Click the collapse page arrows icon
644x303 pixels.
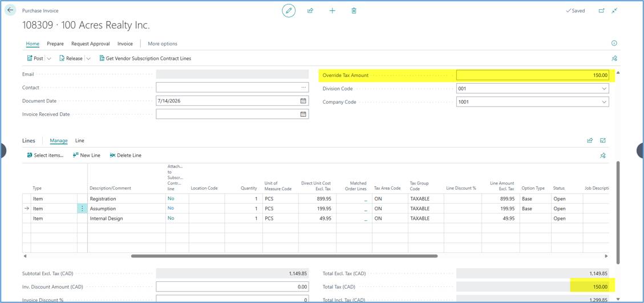tap(614, 11)
